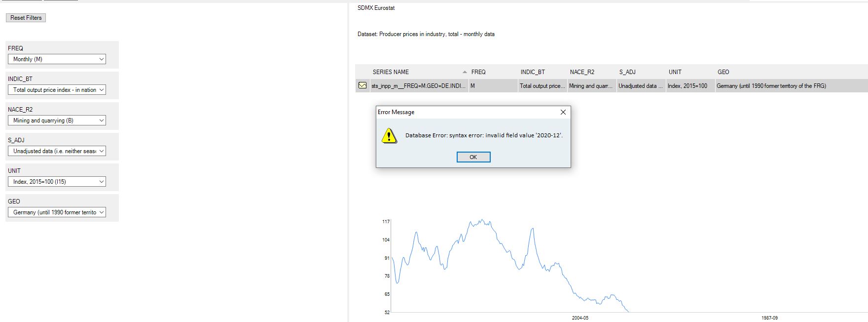Image resolution: width=868 pixels, height=322 pixels.
Task: Sort by the SERIES NAME column header
Action: coord(391,72)
